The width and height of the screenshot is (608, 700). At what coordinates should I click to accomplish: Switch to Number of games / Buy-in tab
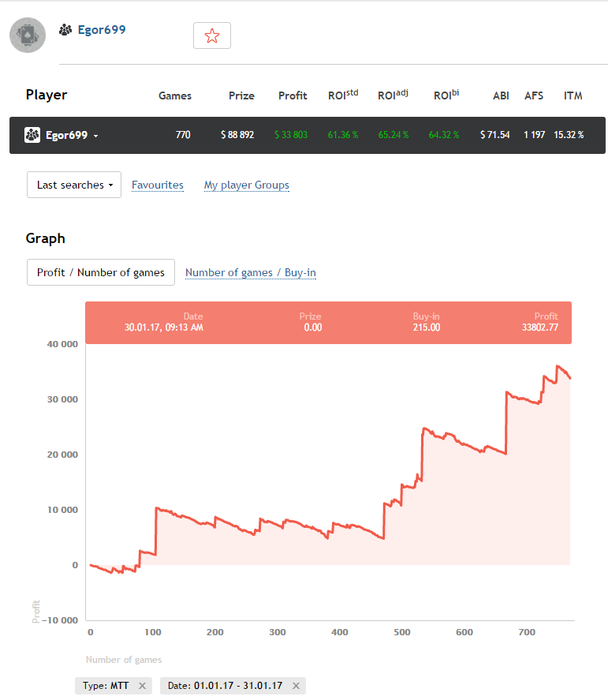click(x=250, y=272)
